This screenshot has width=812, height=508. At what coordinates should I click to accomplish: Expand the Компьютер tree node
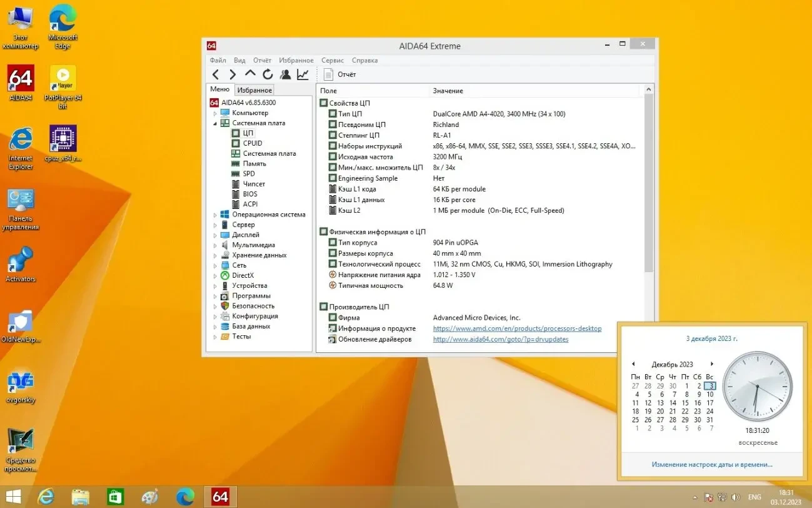[216, 113]
